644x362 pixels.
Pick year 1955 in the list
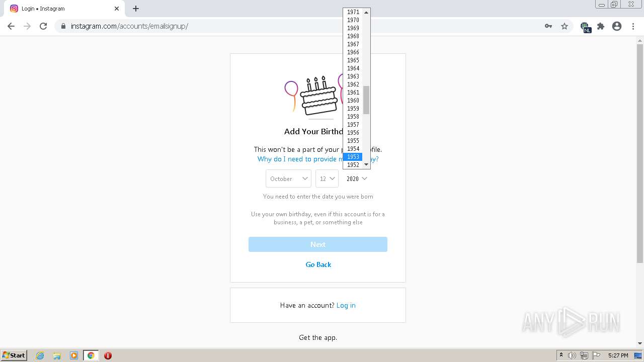353,141
